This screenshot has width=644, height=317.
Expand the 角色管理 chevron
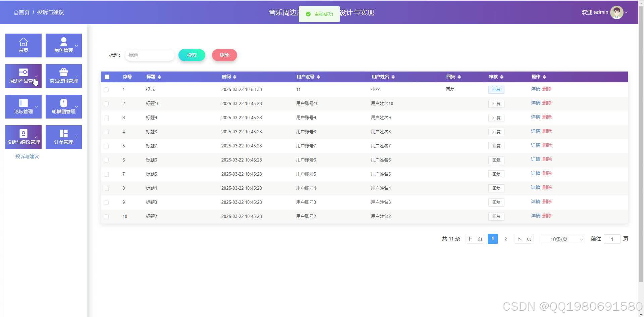click(76, 46)
